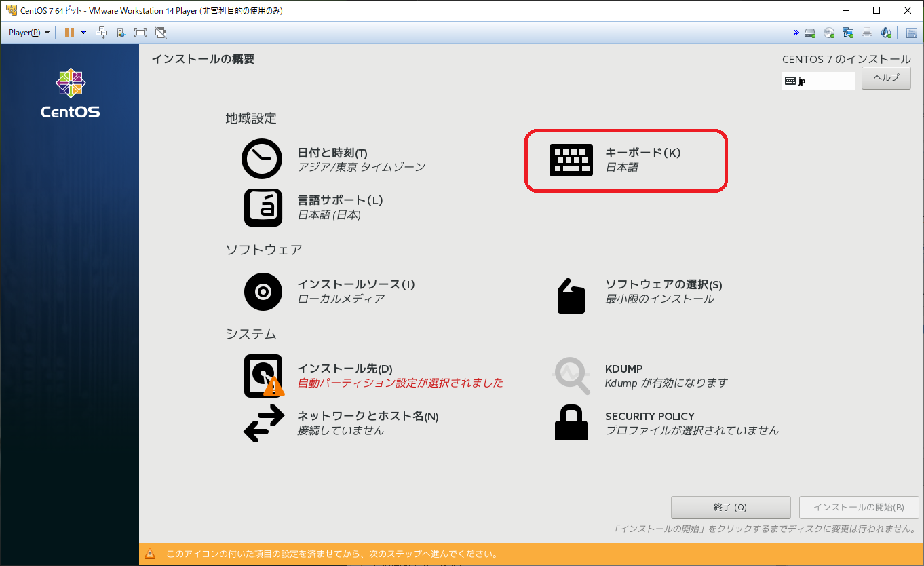Click the sound device icon in VMware toolbar
Screen dimensions: 924x566
pyautogui.click(x=885, y=32)
